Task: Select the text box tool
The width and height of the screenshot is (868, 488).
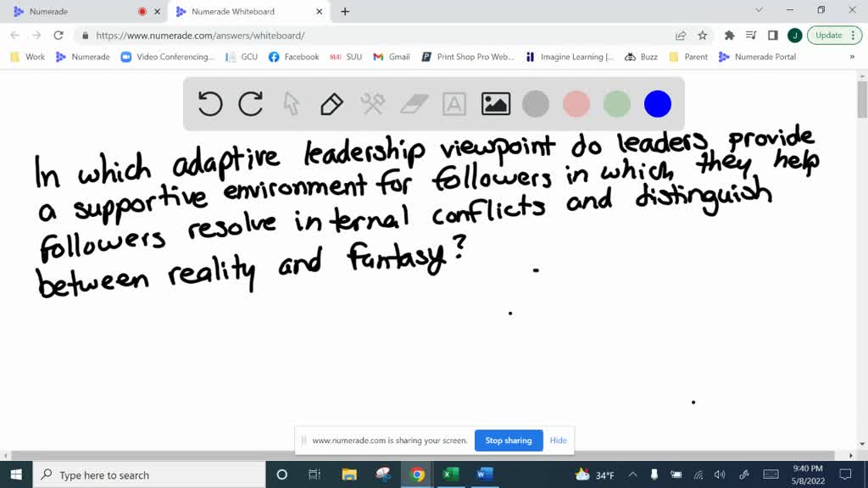Action: (454, 104)
